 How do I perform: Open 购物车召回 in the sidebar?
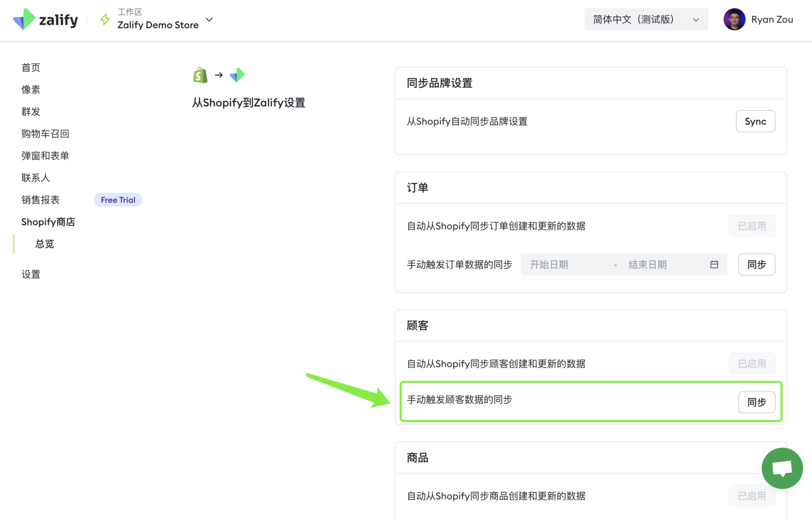[x=45, y=134]
